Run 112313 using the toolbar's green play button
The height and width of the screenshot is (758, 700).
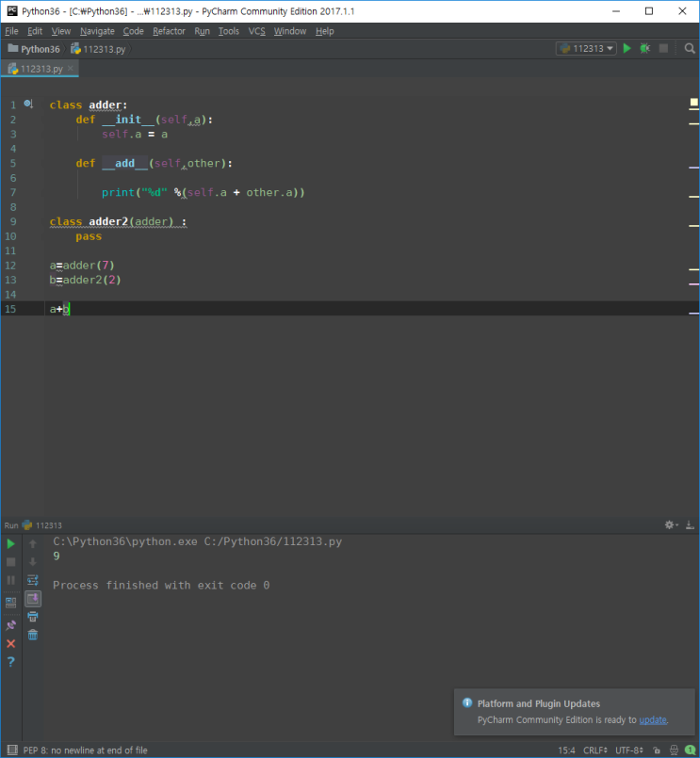tap(627, 48)
